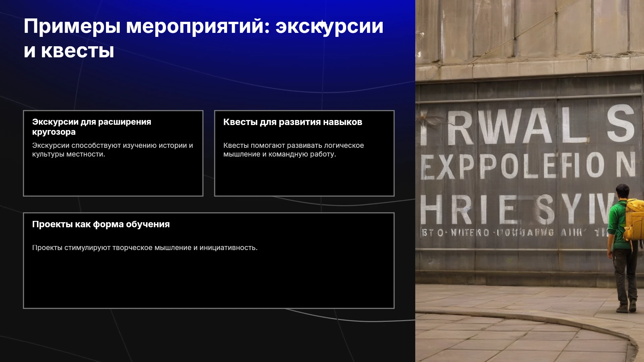Image resolution: width=644 pixels, height=362 pixels.
Task: Click the "и квесты" title line
Action: click(69, 51)
